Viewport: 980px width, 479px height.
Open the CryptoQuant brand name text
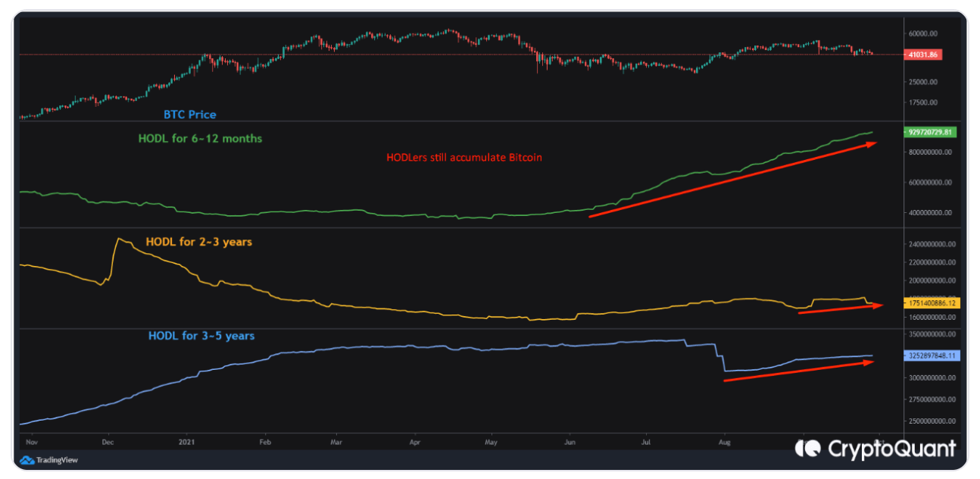[891, 449]
